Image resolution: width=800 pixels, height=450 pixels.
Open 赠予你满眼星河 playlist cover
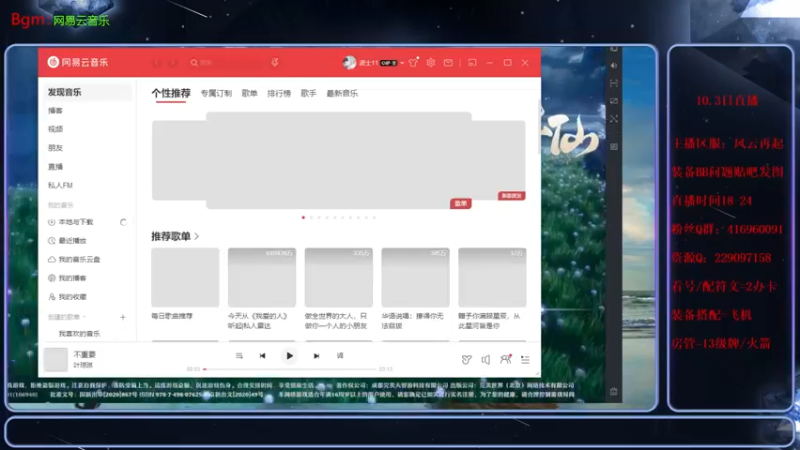coord(492,277)
